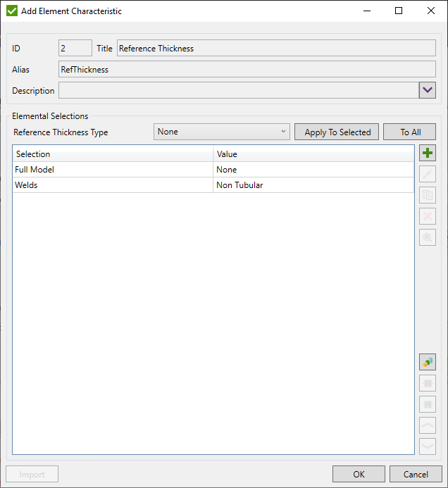Image resolution: width=448 pixels, height=488 pixels.
Task: Click the move up chevron icon
Action: point(427,425)
